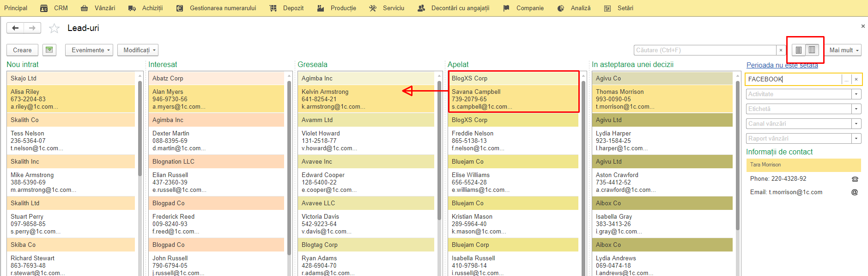The width and height of the screenshot is (868, 276).
Task: Click the Creare button
Action: pyautogui.click(x=22, y=50)
